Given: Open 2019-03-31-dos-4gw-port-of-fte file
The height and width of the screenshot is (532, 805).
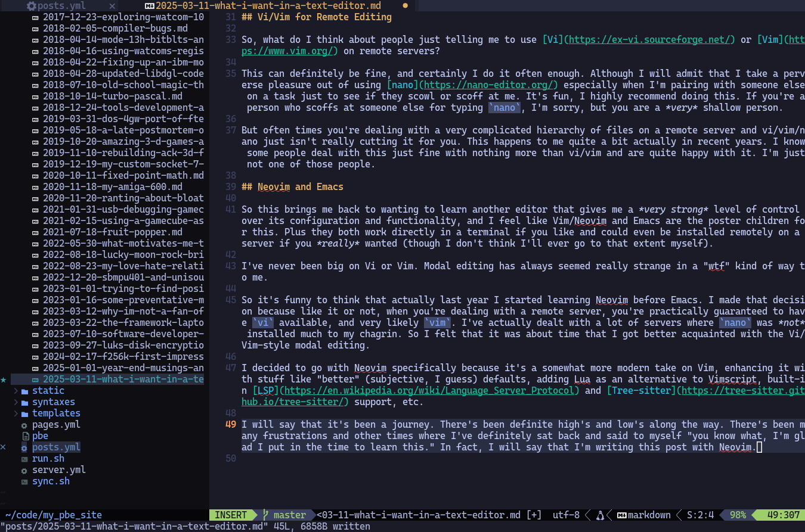Looking at the screenshot, I should (x=123, y=119).
